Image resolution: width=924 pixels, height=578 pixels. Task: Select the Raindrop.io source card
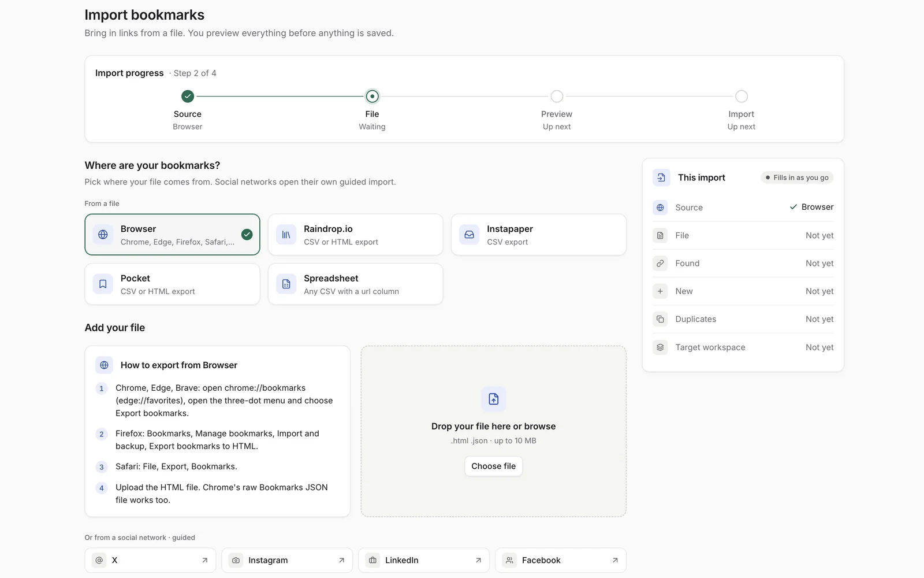355,235
